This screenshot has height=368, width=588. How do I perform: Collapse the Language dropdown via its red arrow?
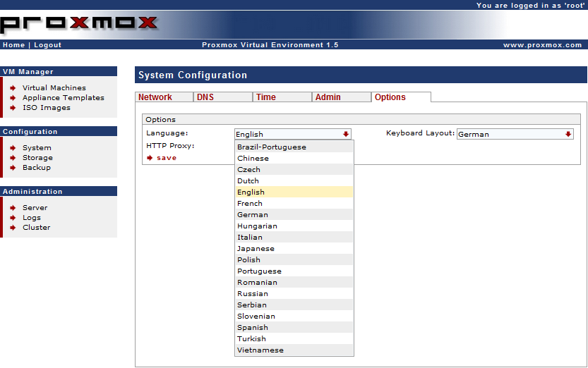coord(345,134)
